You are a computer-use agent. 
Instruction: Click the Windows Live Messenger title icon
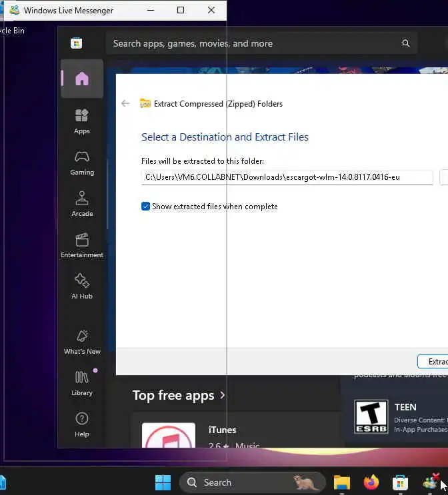[15, 10]
